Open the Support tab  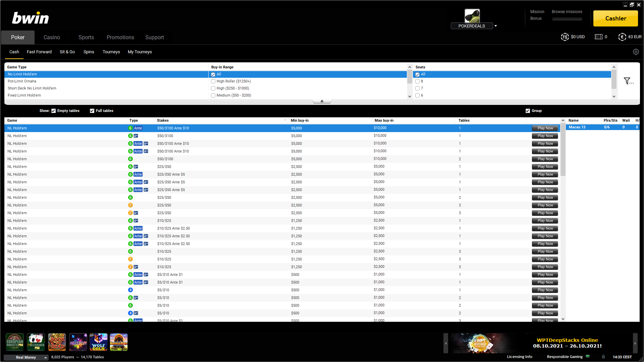(155, 37)
